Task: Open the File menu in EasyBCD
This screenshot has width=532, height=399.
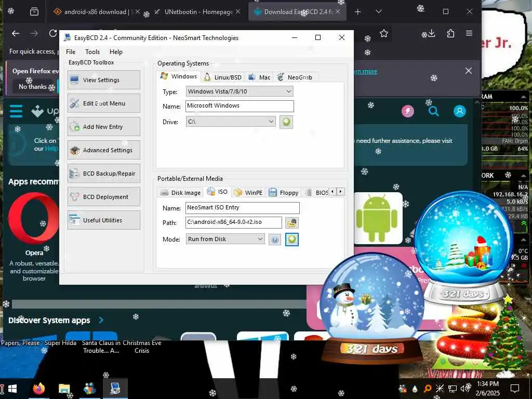Action: pos(71,52)
